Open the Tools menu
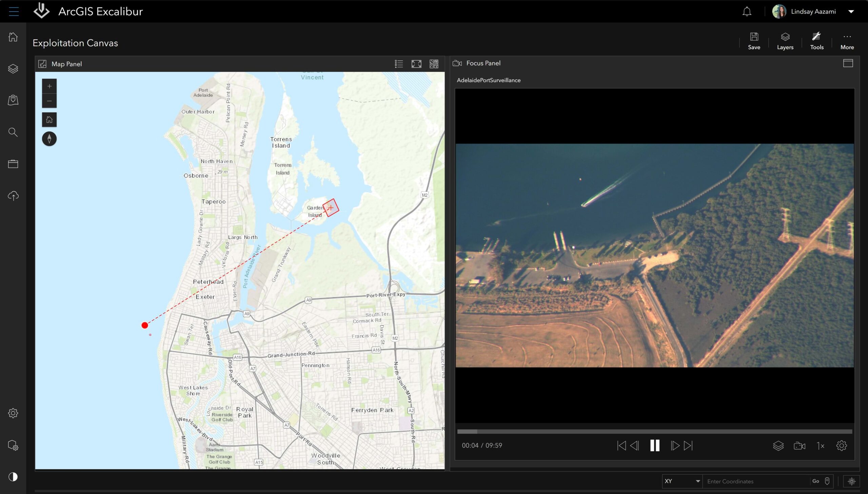868x494 pixels. coord(816,41)
